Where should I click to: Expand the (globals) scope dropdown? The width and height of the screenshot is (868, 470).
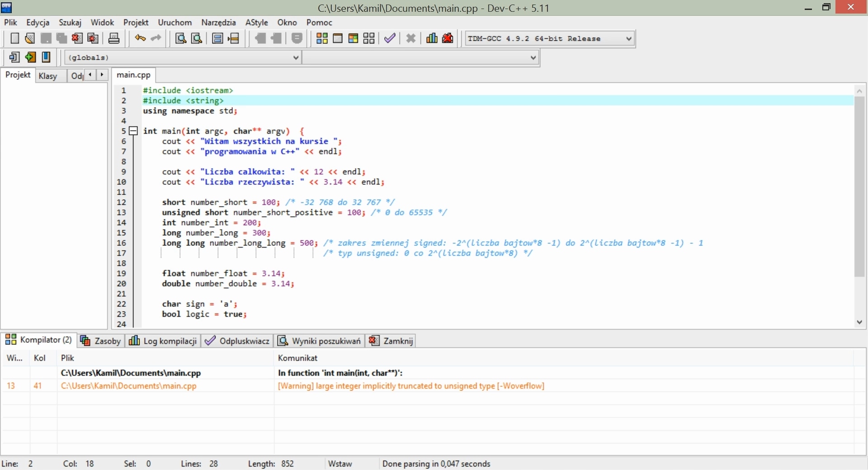coord(296,57)
